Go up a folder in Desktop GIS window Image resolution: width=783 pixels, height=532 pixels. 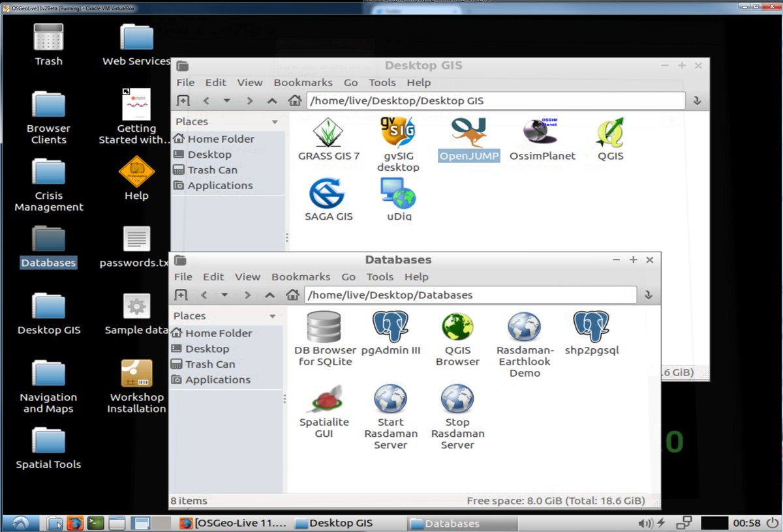point(272,100)
